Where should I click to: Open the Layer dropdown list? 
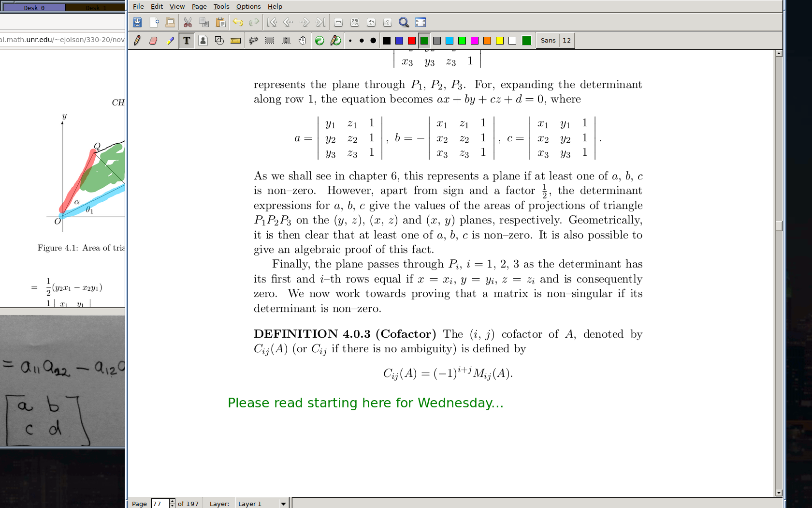(283, 504)
